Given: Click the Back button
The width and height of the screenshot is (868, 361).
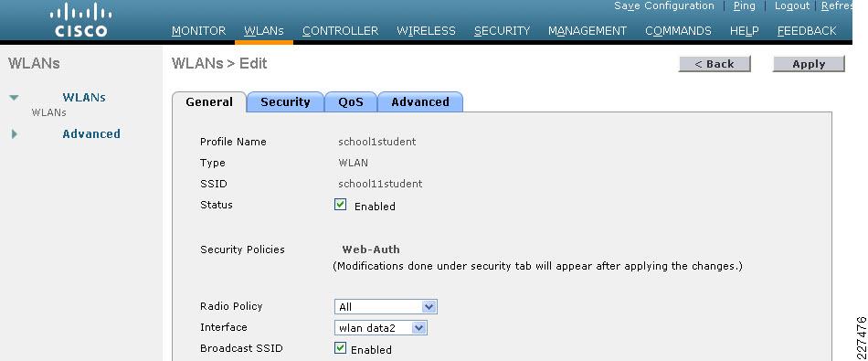Looking at the screenshot, I should point(715,64).
